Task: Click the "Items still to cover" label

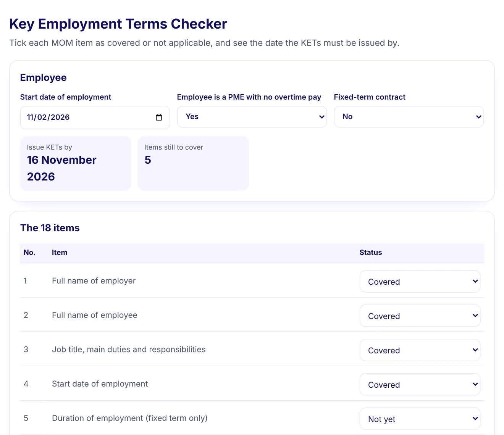Action: [x=174, y=147]
